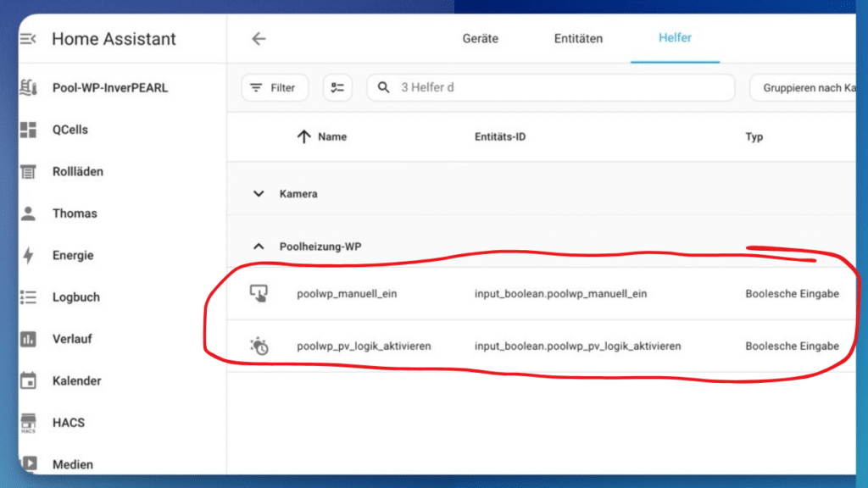The image size is (868, 488).
Task: Select the Helfer tab
Action: [675, 38]
